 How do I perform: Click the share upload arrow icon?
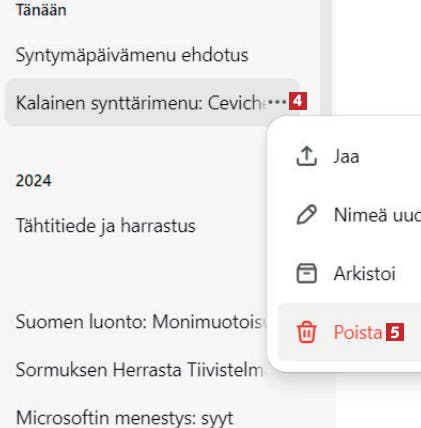click(306, 156)
